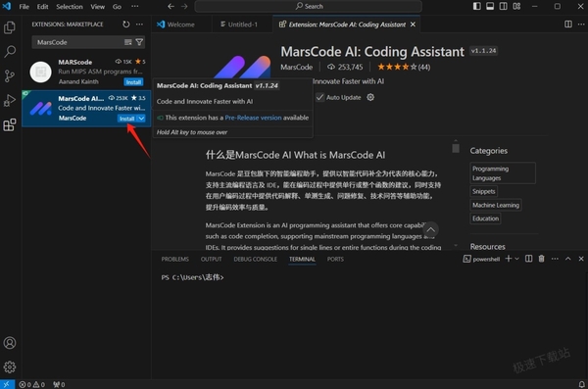Clear extensions search results icon
The height and width of the screenshot is (389, 588).
[x=127, y=42]
